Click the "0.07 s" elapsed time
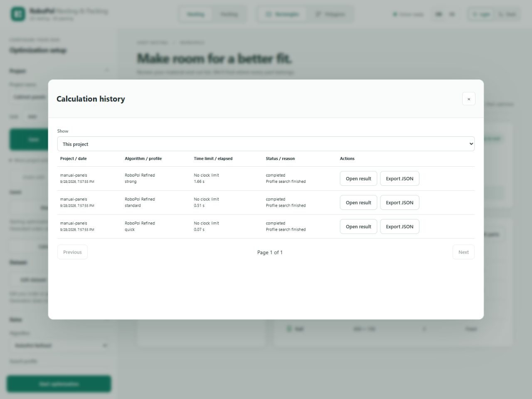The width and height of the screenshot is (532, 399). tap(199, 230)
